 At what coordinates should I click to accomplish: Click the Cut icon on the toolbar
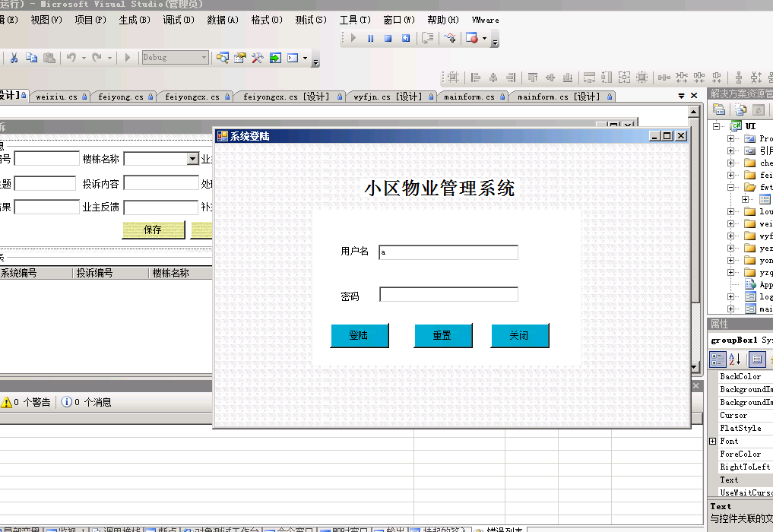coord(15,58)
